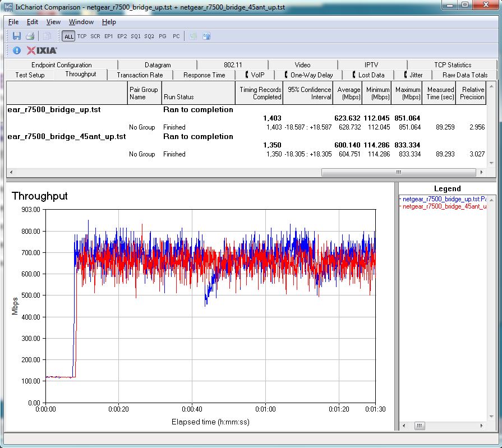The width and height of the screenshot is (502, 448).
Task: Select the PC filter button
Action: (x=176, y=36)
